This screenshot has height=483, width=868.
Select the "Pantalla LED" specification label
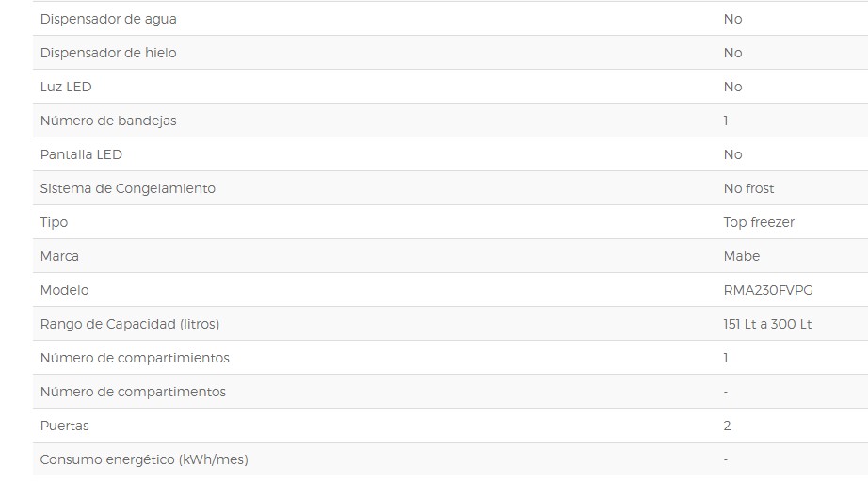81,154
